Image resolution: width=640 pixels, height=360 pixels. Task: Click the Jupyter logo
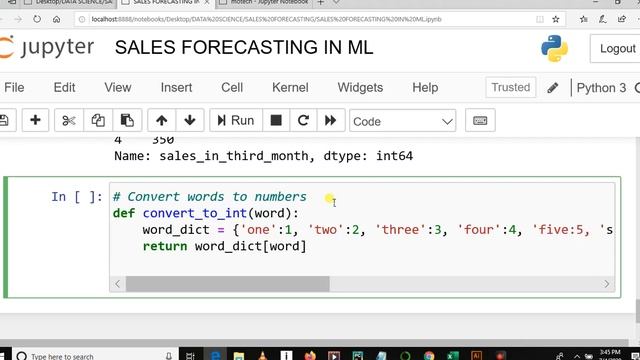click(47, 47)
